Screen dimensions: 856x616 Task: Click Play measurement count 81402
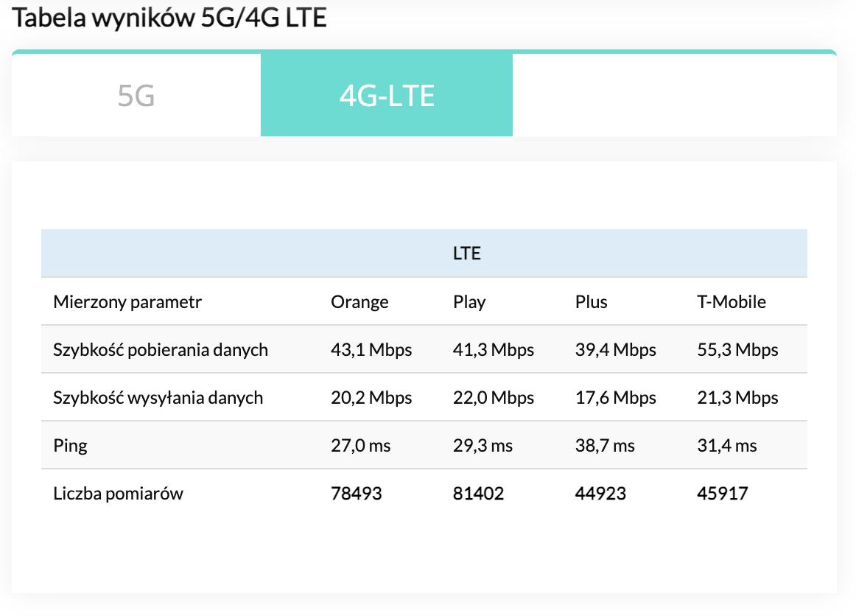478,493
